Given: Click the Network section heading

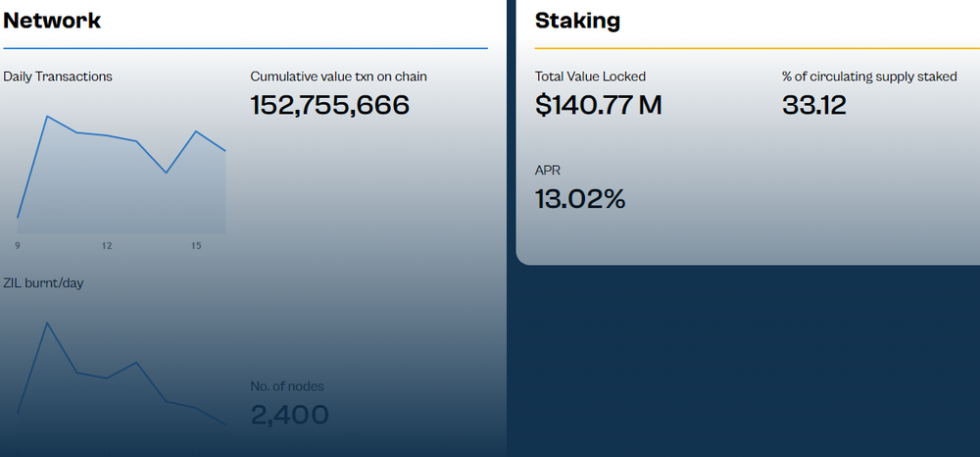Looking at the screenshot, I should (52, 19).
